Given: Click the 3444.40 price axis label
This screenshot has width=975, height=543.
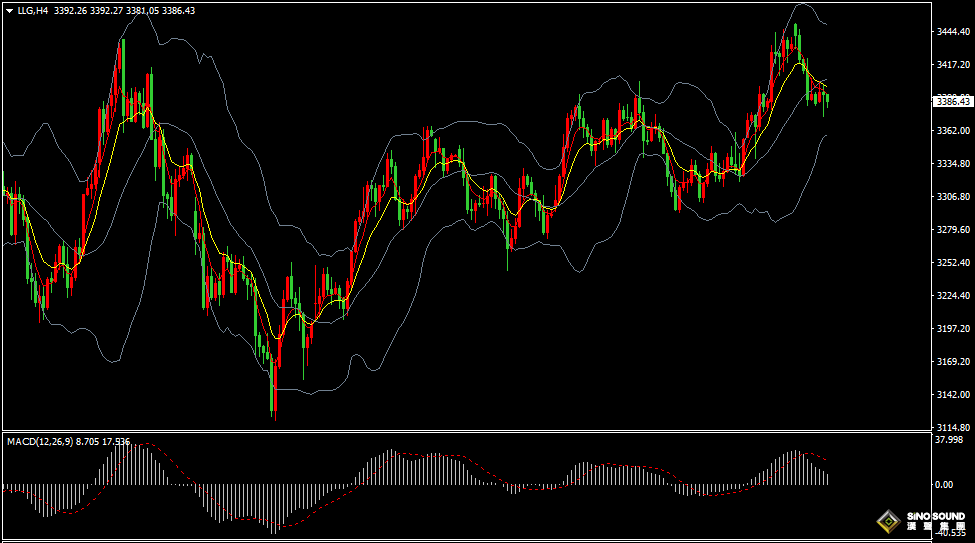Looking at the screenshot, I should coord(952,32).
